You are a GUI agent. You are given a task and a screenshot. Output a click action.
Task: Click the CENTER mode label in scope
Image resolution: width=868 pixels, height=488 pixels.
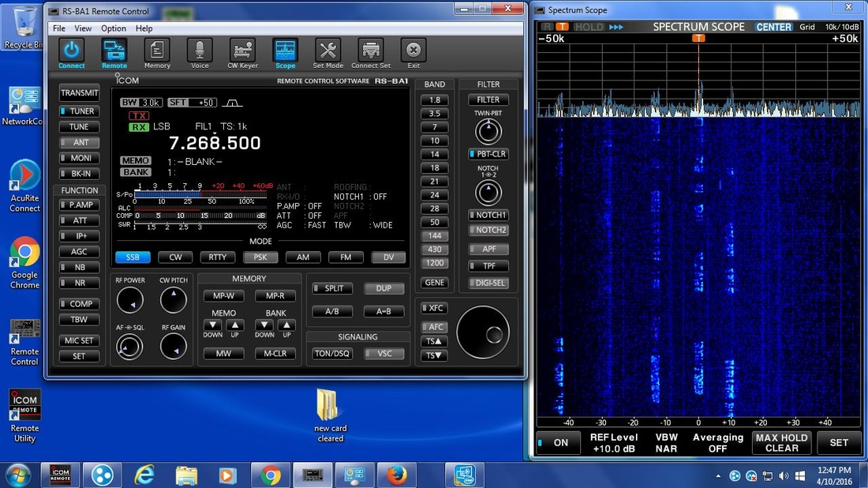774,27
